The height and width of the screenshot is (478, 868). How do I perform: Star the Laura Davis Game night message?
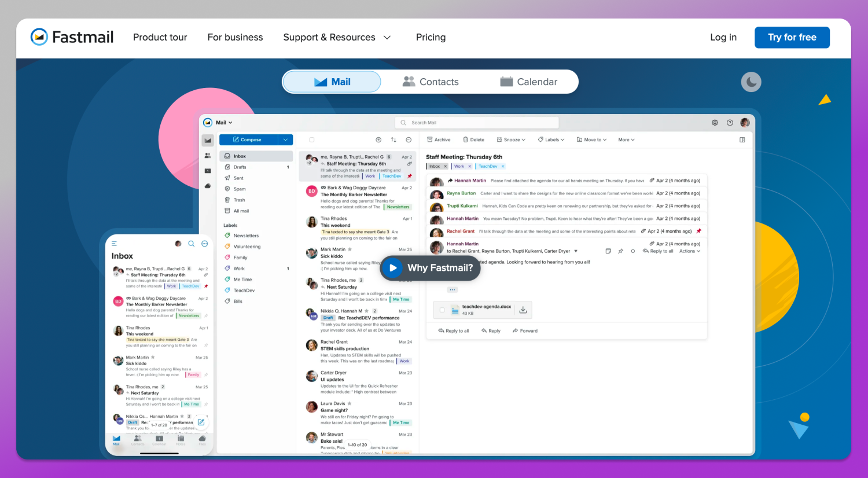pyautogui.click(x=350, y=403)
